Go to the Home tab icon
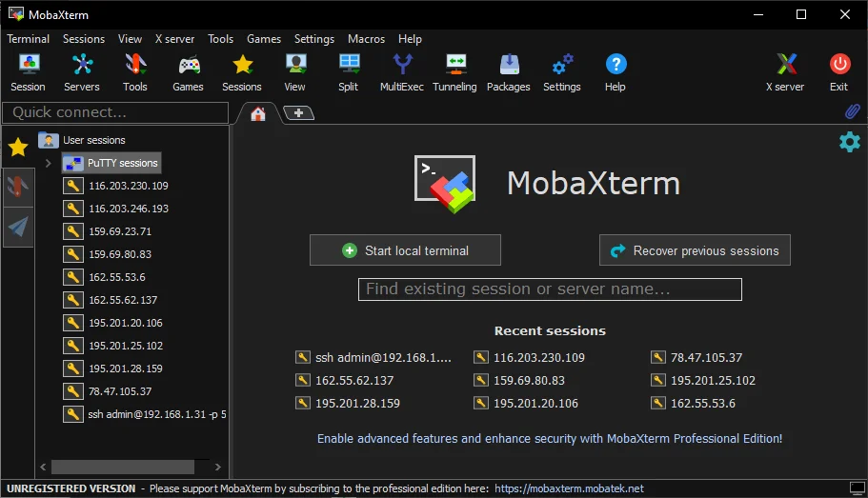The height and width of the screenshot is (498, 868). (x=258, y=114)
